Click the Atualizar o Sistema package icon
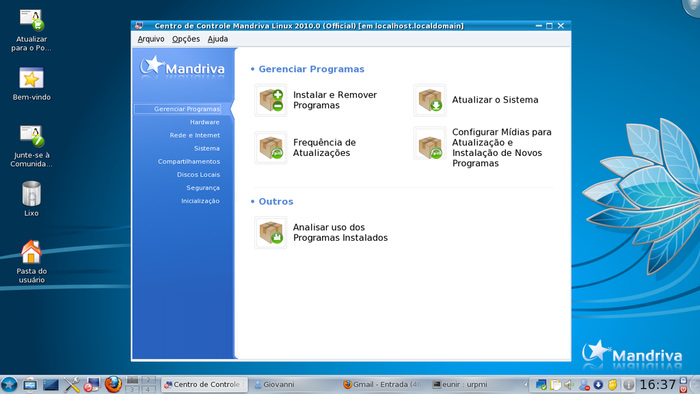700x394 pixels. coord(430,100)
